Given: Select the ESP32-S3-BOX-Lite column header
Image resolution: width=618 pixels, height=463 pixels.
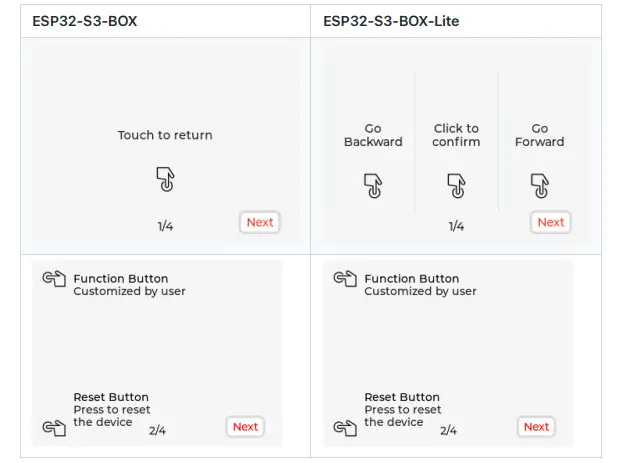Looking at the screenshot, I should (x=391, y=20).
